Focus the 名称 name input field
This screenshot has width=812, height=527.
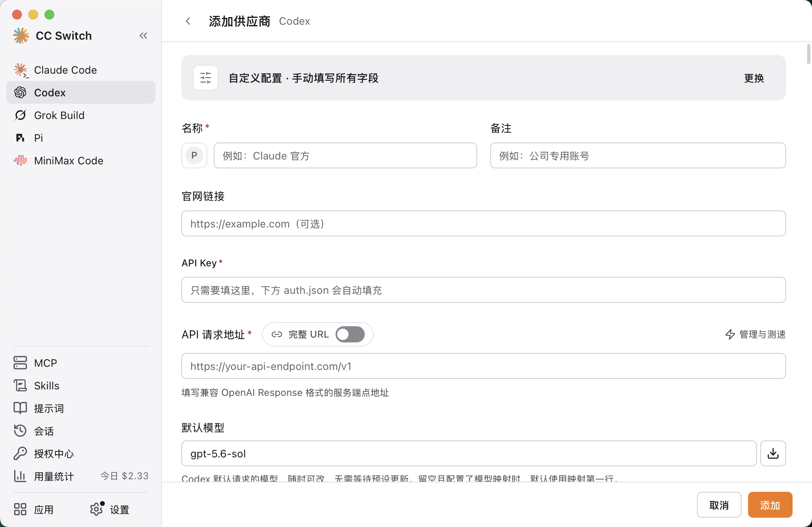point(345,155)
